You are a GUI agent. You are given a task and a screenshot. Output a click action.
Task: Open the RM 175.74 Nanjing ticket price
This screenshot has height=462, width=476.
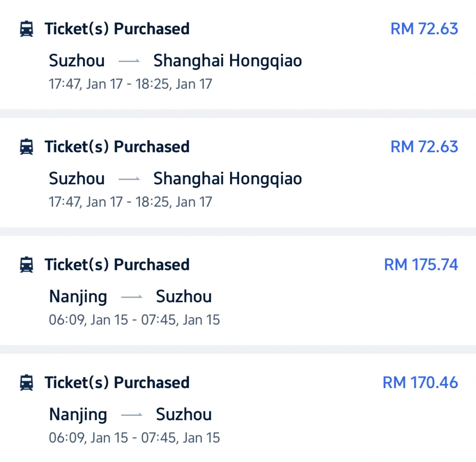421,265
